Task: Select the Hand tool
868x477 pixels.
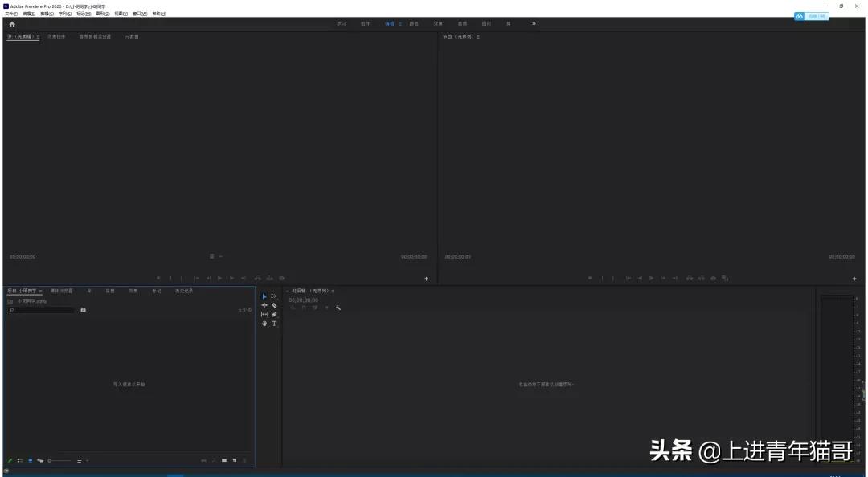Action: (x=264, y=323)
